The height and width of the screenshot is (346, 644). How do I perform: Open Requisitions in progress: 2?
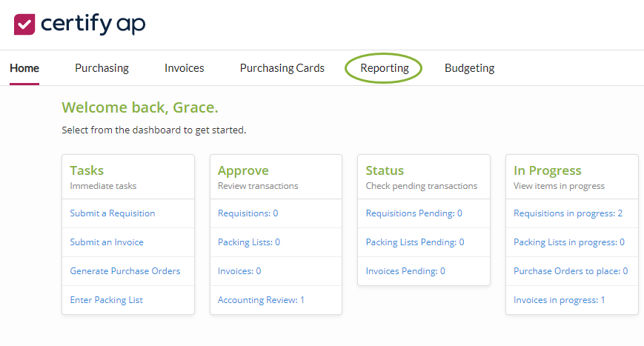pyautogui.click(x=568, y=213)
